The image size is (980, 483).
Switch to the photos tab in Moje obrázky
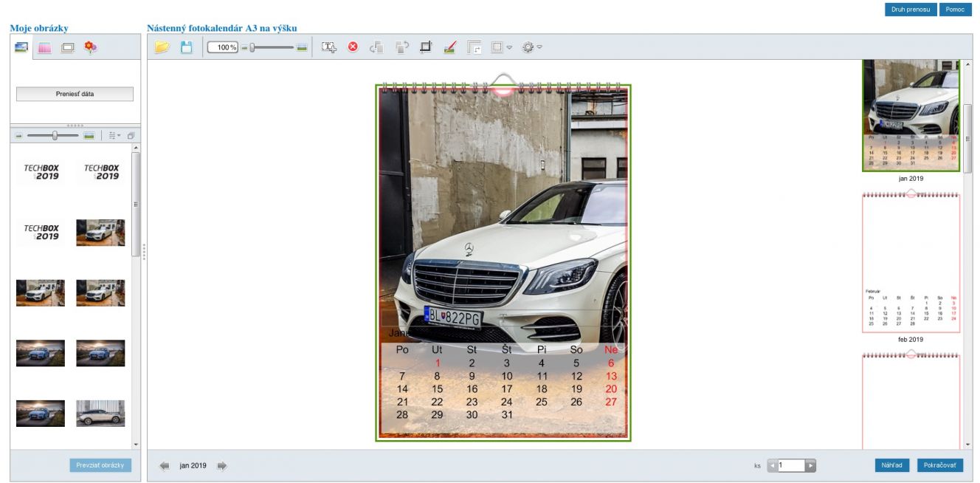pos(21,47)
